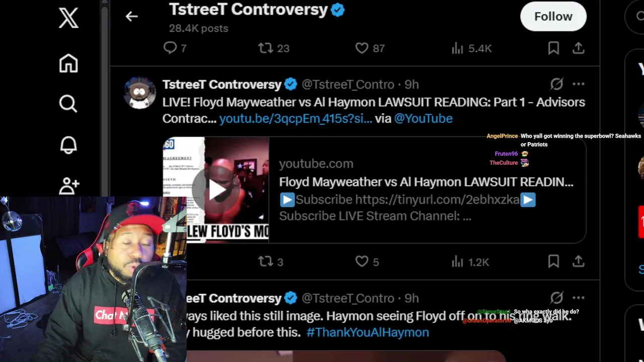Open more options on Haymon image post
Viewport: 644px width, 362px height.
click(579, 298)
